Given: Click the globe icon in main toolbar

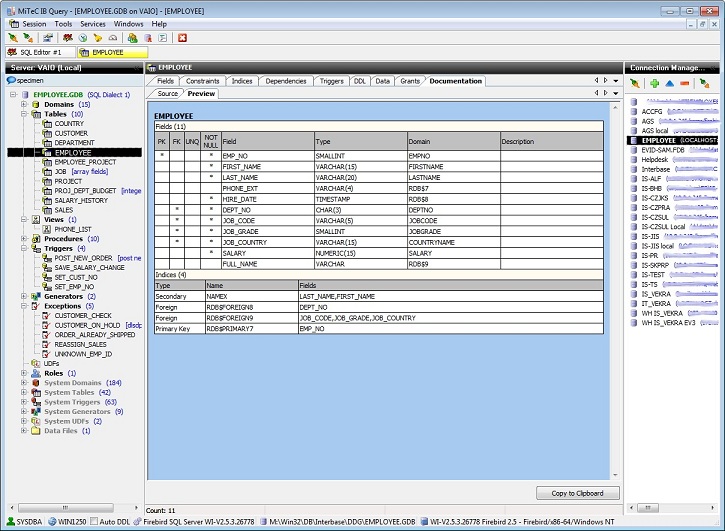Looking at the screenshot, I should (83, 37).
